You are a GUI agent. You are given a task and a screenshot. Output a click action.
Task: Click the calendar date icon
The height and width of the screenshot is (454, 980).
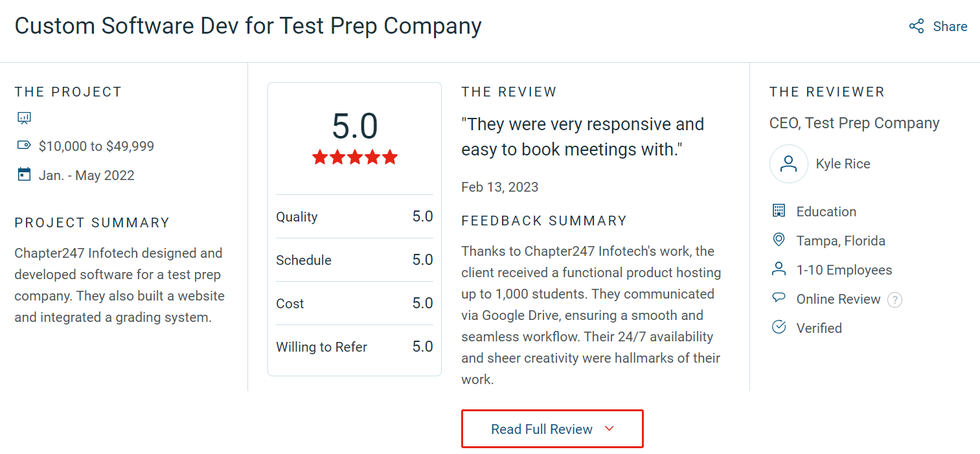(x=24, y=174)
